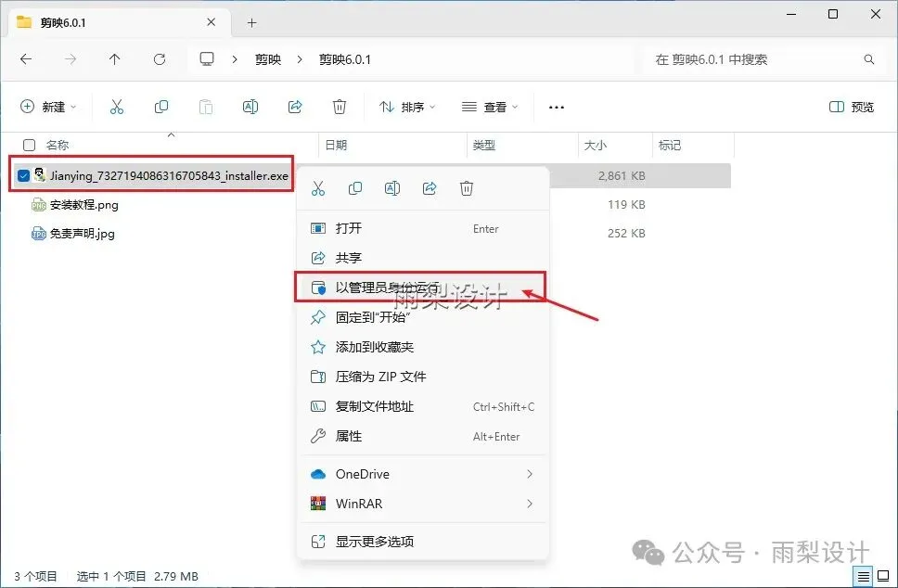Image resolution: width=898 pixels, height=588 pixels.
Task: Toggle the 预览 preview pane
Action: click(x=852, y=107)
